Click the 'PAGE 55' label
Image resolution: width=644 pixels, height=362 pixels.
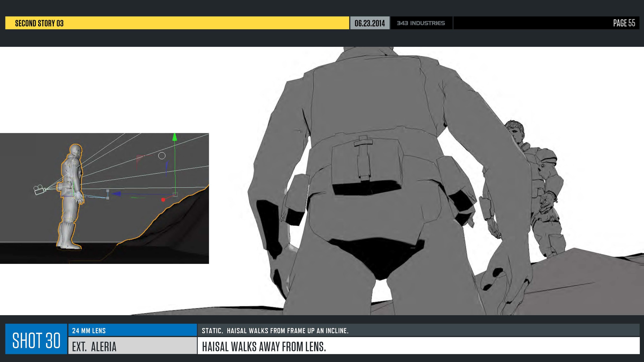click(624, 23)
